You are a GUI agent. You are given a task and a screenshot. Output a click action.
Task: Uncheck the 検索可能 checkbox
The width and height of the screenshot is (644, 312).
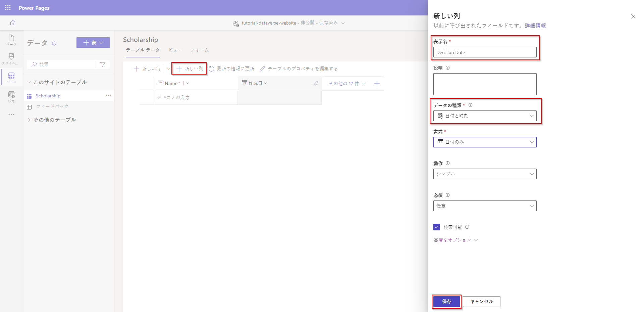pos(436,227)
